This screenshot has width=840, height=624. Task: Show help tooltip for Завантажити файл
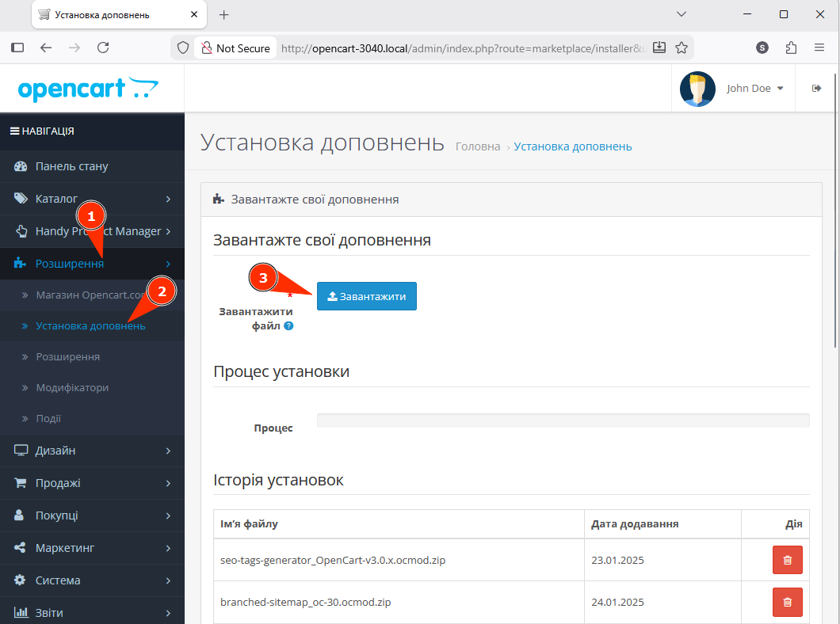tap(288, 326)
